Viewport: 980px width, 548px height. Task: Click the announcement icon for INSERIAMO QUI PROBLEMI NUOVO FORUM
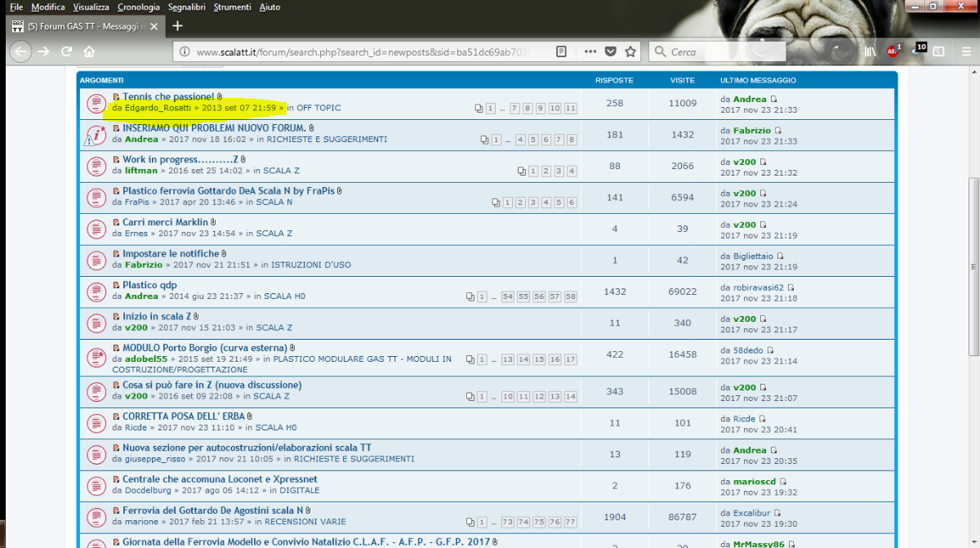[96, 135]
